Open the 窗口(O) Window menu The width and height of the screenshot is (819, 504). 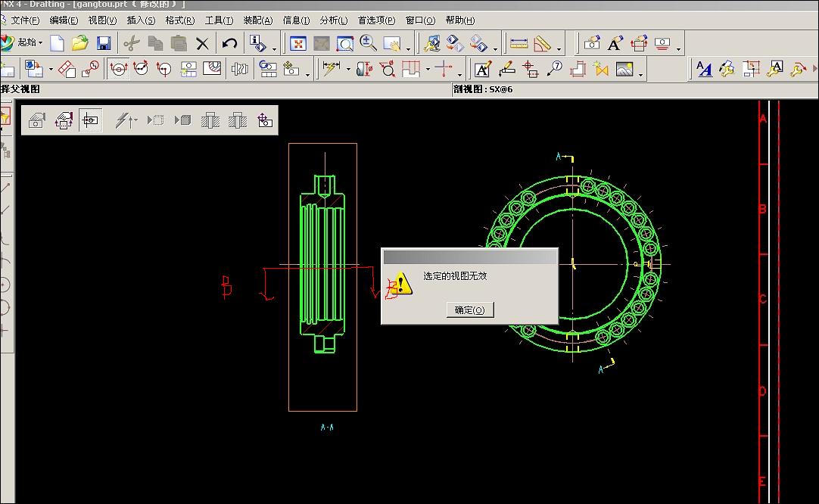click(420, 20)
